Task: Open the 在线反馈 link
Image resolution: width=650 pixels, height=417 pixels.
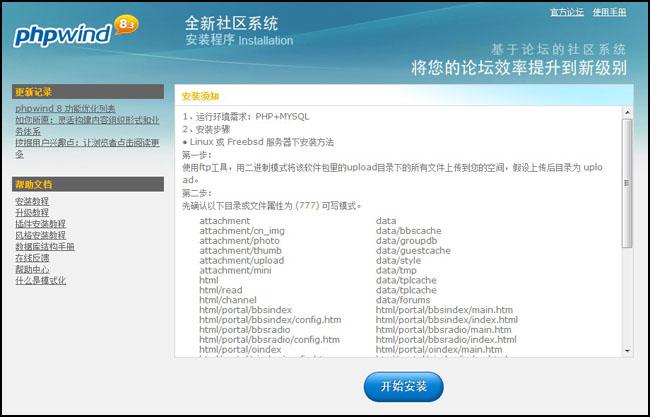Action: tap(32, 258)
